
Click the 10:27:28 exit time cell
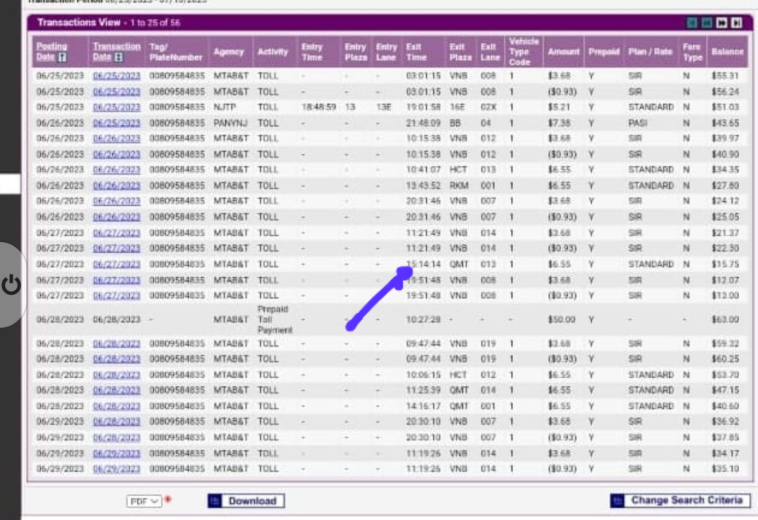click(x=423, y=319)
